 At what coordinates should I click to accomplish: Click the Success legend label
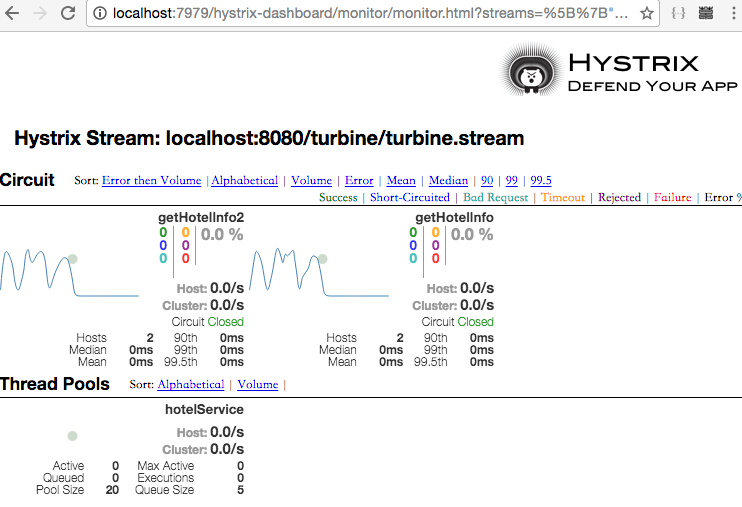[338, 197]
